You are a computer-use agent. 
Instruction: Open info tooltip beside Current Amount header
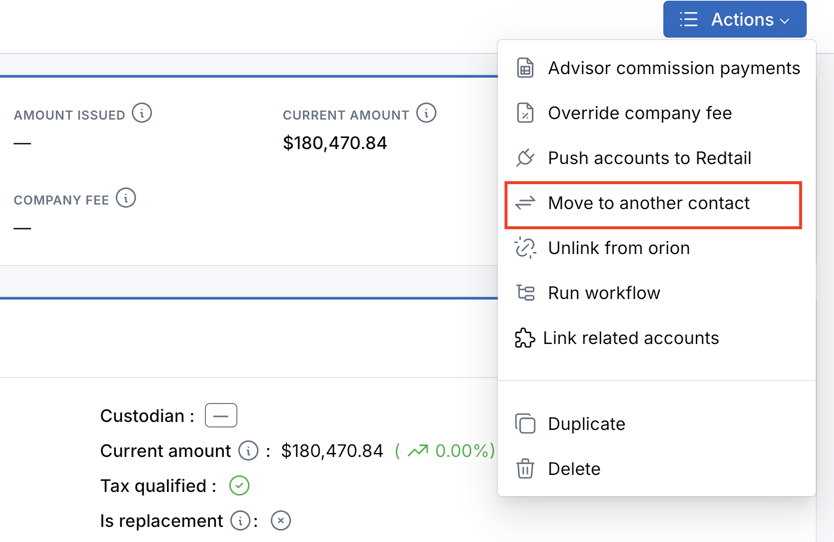426,113
